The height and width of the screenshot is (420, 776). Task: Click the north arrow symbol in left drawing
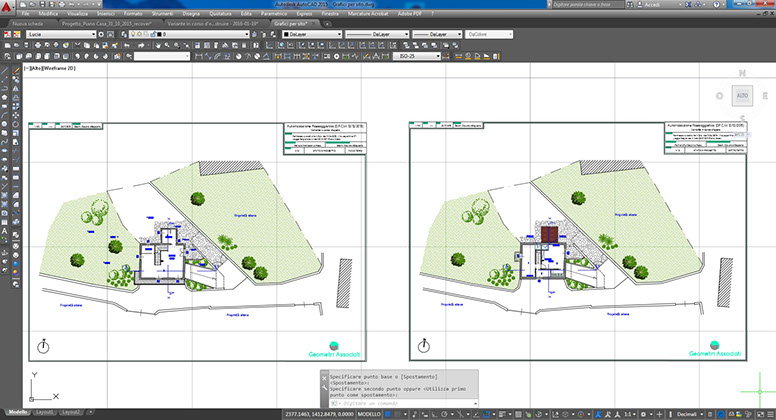[44, 345]
